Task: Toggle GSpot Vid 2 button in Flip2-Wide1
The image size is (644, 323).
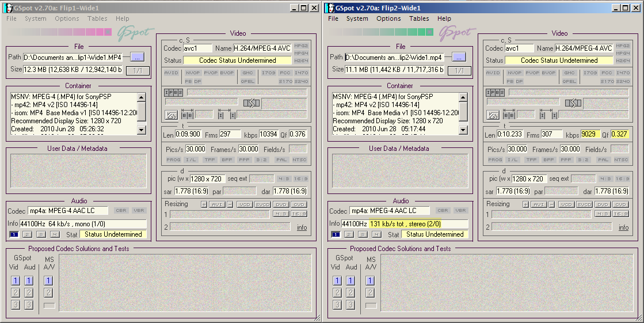Action: pyautogui.click(x=337, y=292)
